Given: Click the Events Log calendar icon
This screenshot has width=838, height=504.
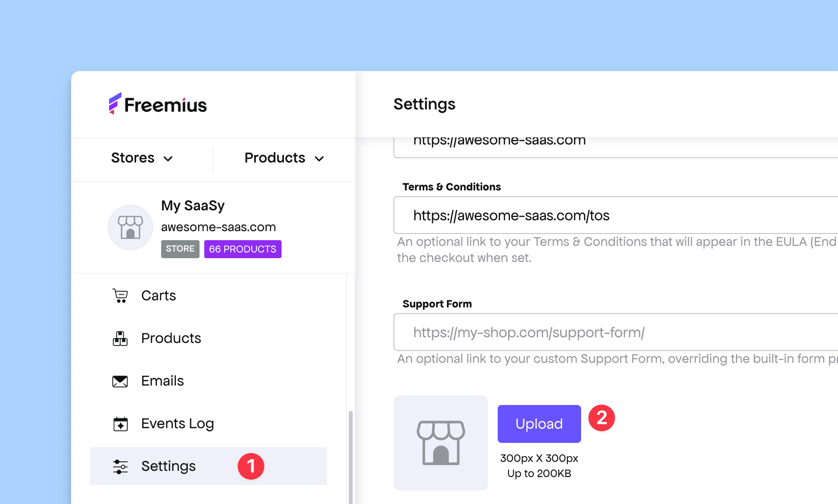Looking at the screenshot, I should (120, 423).
